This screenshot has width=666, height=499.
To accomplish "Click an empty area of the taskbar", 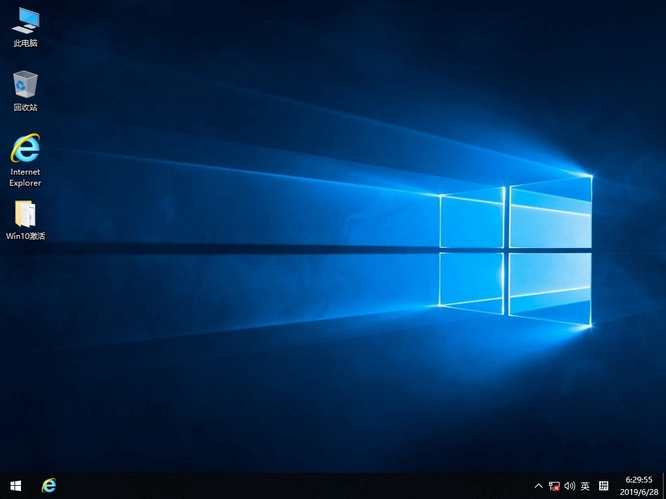I will (300, 486).
